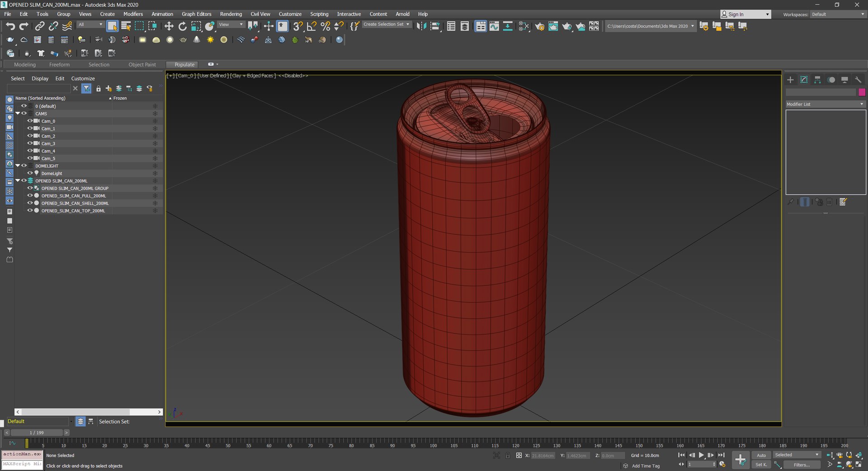Click the Filters... button
Image resolution: width=868 pixels, height=471 pixels.
point(802,465)
